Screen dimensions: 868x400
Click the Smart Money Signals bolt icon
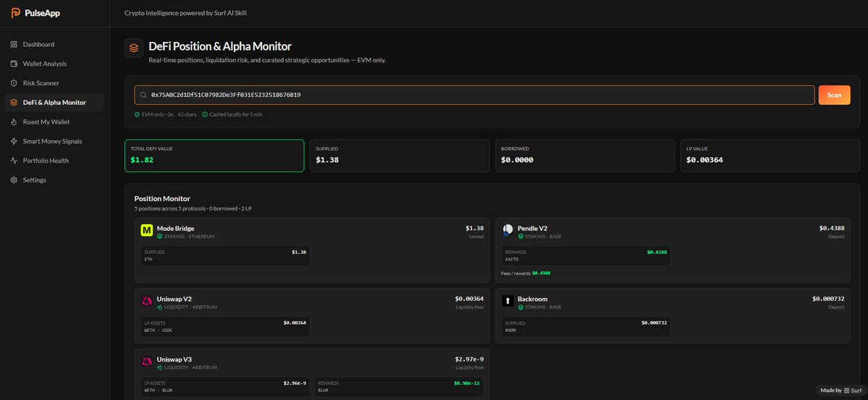coord(14,141)
